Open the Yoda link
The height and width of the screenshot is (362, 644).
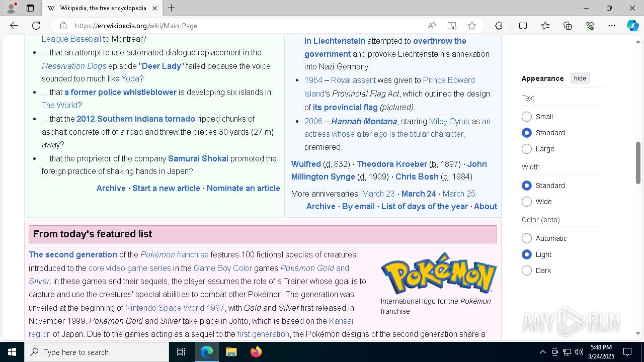tap(130, 78)
